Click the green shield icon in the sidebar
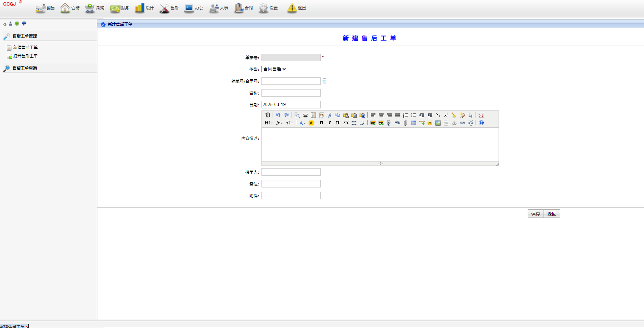 click(x=17, y=24)
